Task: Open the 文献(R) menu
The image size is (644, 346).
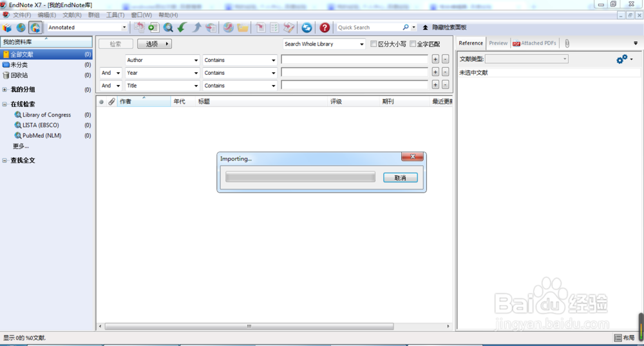Action: tap(72, 15)
